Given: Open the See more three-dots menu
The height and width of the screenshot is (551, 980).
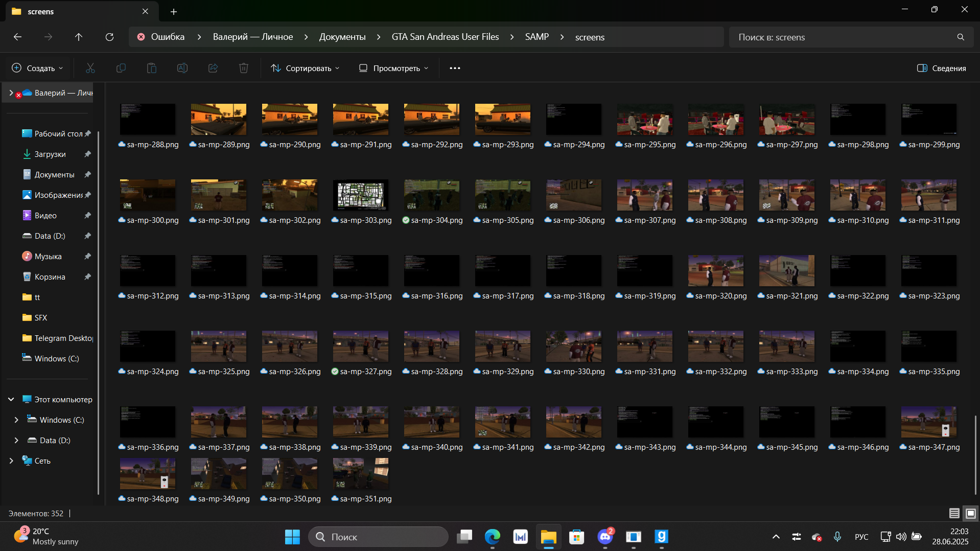Looking at the screenshot, I should pyautogui.click(x=455, y=68).
